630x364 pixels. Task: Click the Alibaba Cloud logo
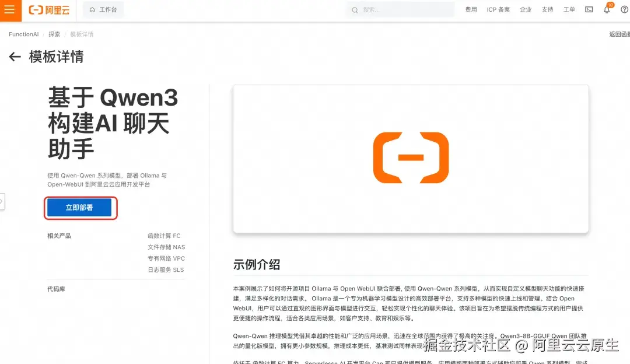click(x=50, y=9)
